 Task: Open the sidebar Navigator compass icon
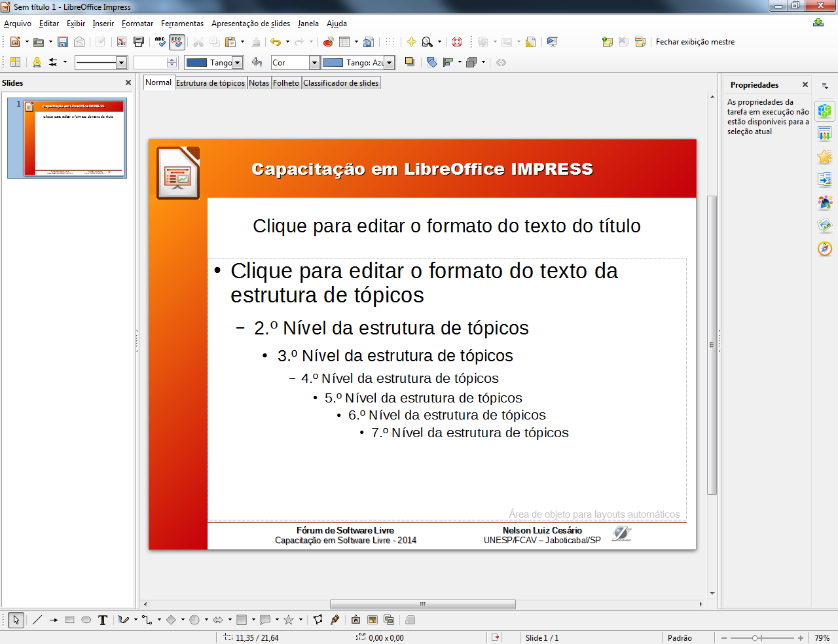tap(825, 248)
